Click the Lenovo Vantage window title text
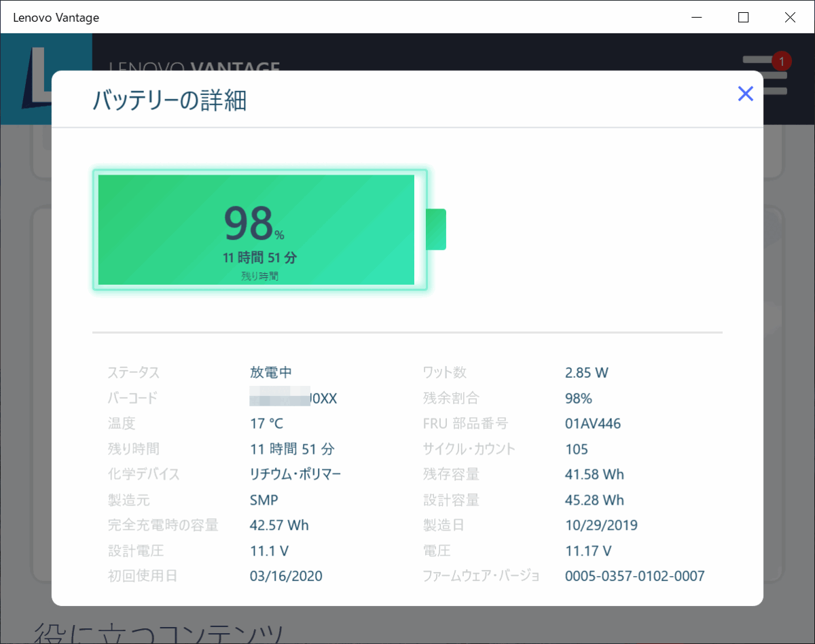 click(x=56, y=18)
